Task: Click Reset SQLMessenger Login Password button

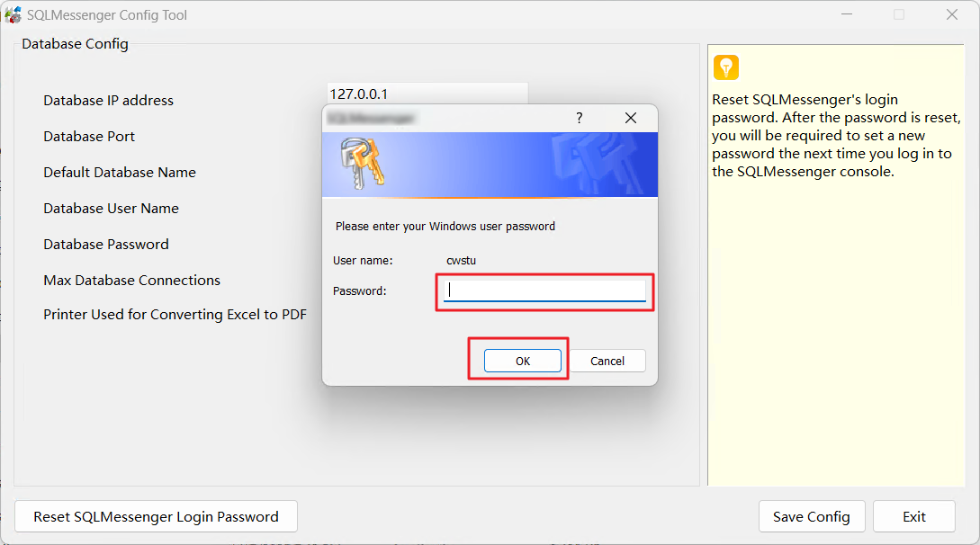Action: [x=156, y=516]
